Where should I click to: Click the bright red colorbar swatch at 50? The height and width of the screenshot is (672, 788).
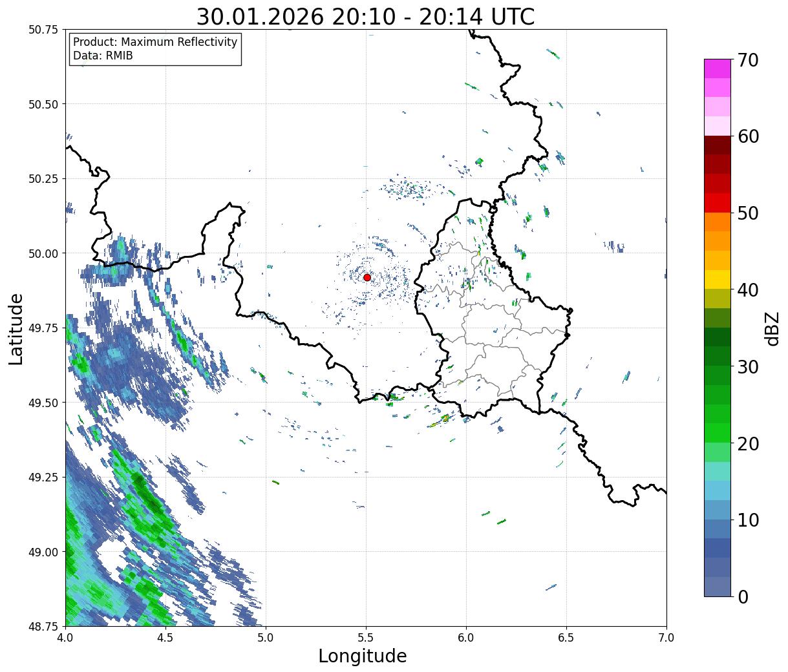pyautogui.click(x=717, y=203)
